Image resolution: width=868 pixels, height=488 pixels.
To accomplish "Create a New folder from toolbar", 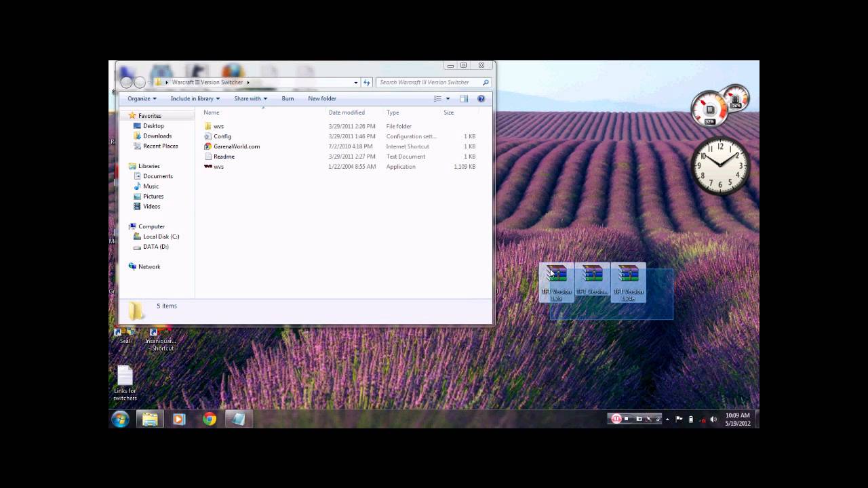I will [x=321, y=99].
